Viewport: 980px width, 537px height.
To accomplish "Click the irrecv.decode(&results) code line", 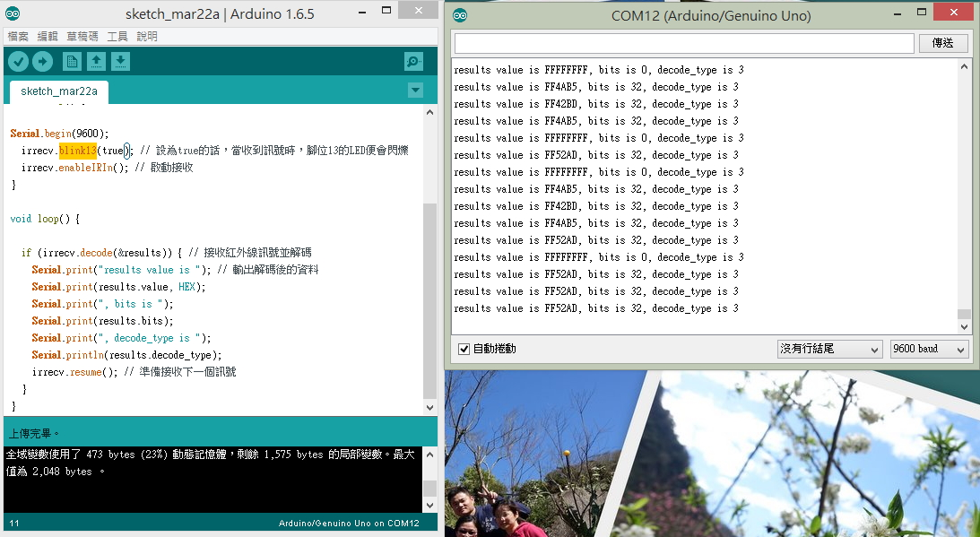I will [166, 253].
